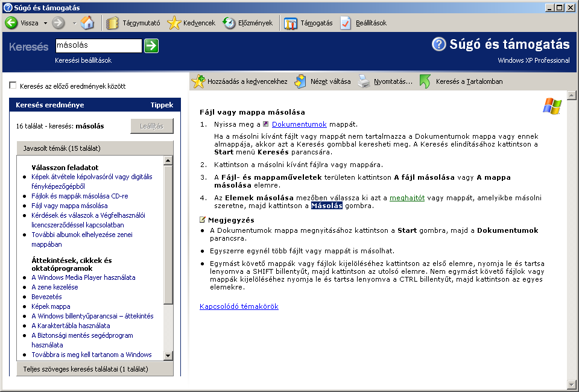The width and height of the screenshot is (579, 392).
Task: Click the Nézet váltása label
Action: pyautogui.click(x=331, y=81)
